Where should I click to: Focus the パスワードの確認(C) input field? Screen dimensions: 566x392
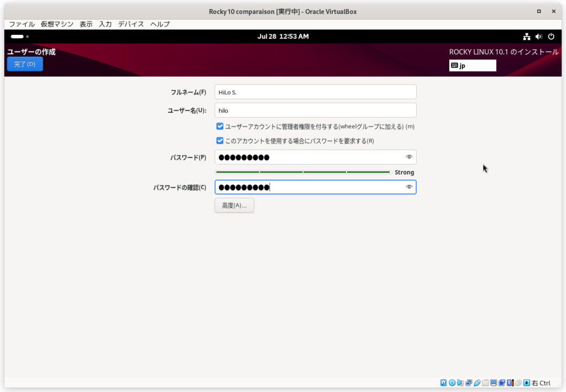coord(316,187)
